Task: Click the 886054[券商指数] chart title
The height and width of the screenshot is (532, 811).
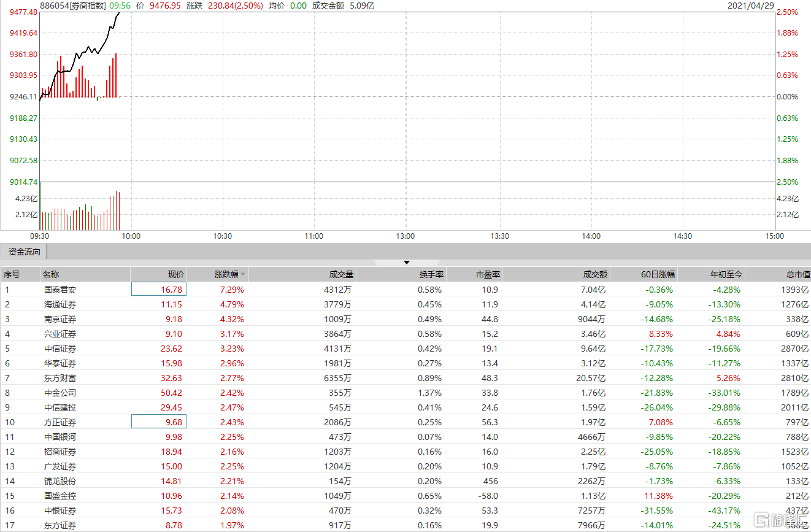Action: (x=72, y=6)
